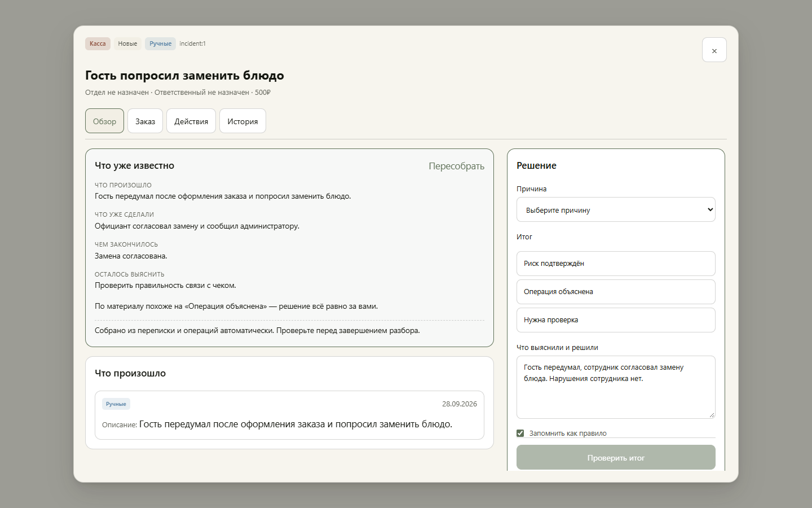Click the Ручные badge in the event card

[x=116, y=404]
